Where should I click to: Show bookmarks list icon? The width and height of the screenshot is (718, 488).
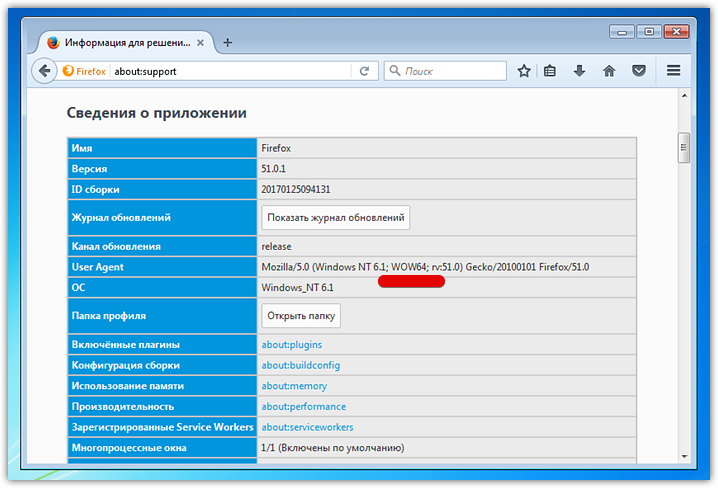(x=549, y=71)
